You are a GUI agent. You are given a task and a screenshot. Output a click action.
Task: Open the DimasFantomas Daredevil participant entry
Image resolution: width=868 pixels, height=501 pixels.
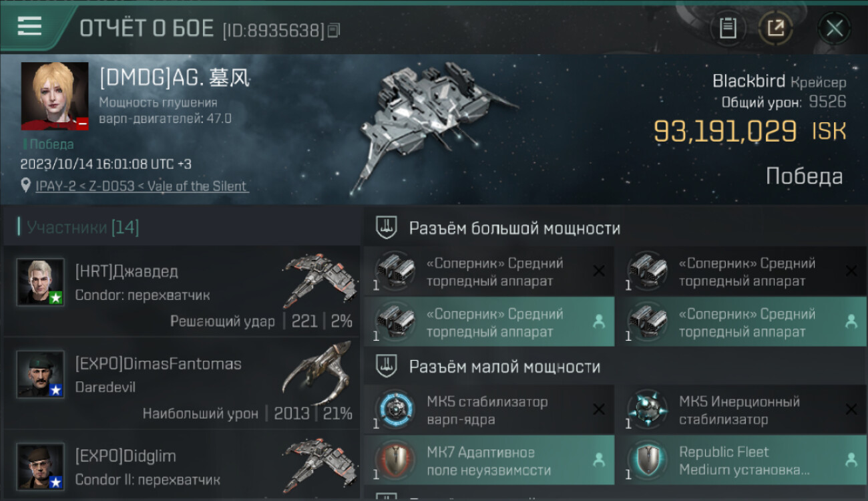(x=182, y=383)
